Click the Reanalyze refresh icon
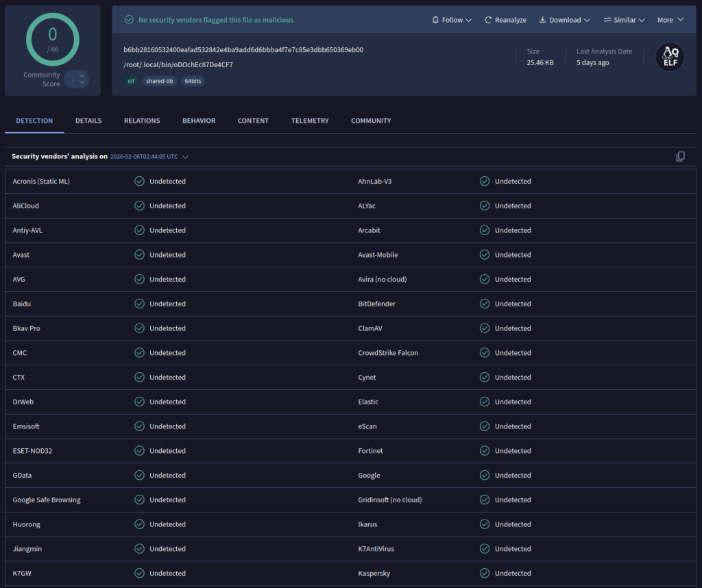Screen dimensions: 702x588 click(488, 20)
